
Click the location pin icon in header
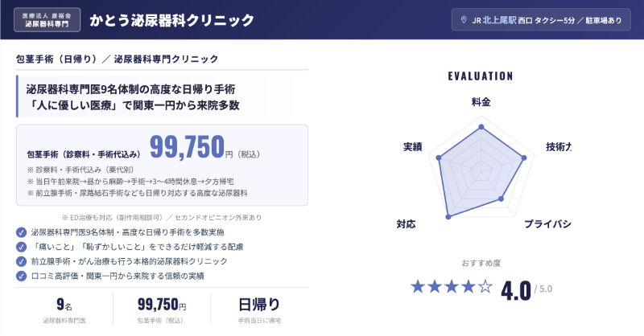(x=463, y=20)
